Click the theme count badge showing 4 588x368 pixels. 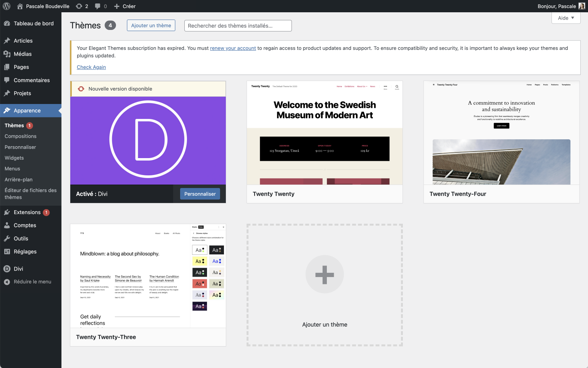coord(110,25)
